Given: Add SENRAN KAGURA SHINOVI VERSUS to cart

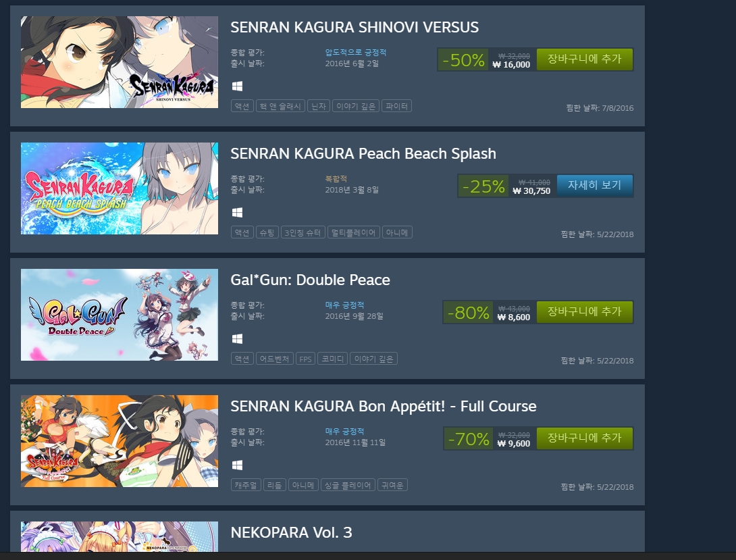Looking at the screenshot, I should click(x=584, y=59).
